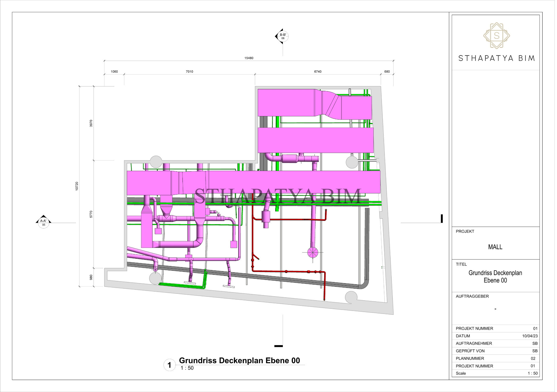The height and width of the screenshot is (392, 557).
Task: Click the STHAPATYA BIM watermark text
Action: pos(277,196)
